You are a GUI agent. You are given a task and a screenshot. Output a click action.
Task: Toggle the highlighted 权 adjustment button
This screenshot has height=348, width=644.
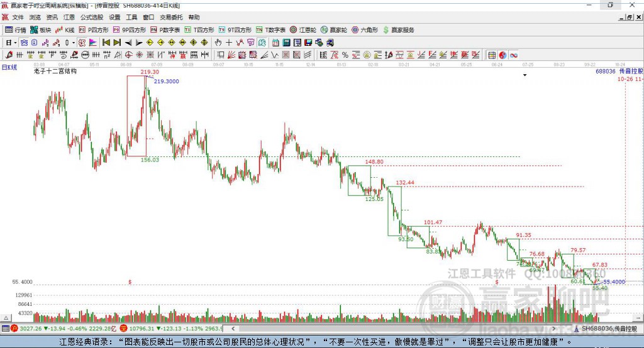pyautogui.click(x=82, y=43)
